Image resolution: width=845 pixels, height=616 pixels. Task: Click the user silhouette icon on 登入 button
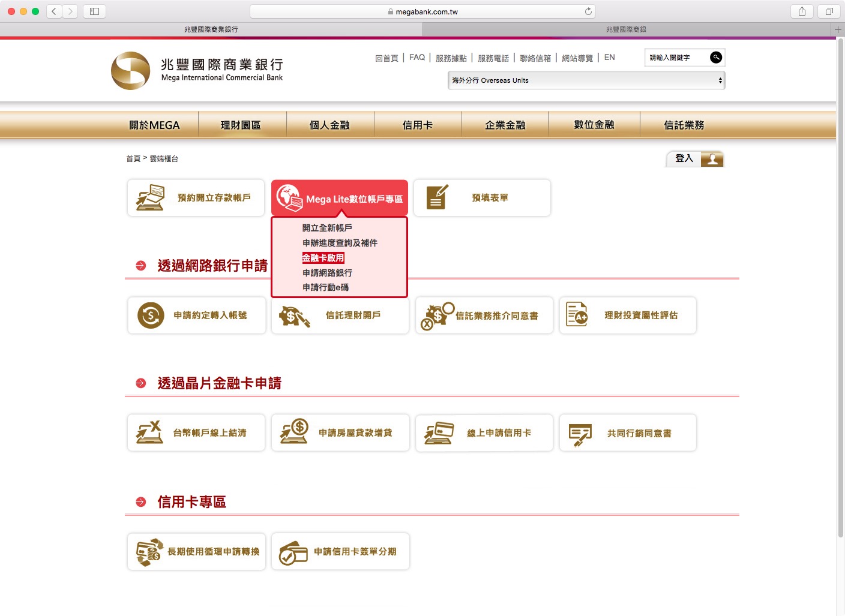[712, 159]
